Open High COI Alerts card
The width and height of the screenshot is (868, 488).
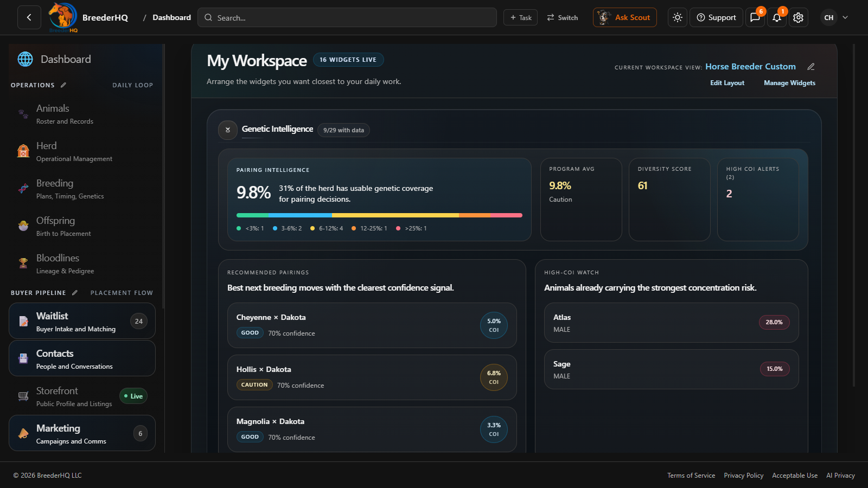[x=758, y=200]
